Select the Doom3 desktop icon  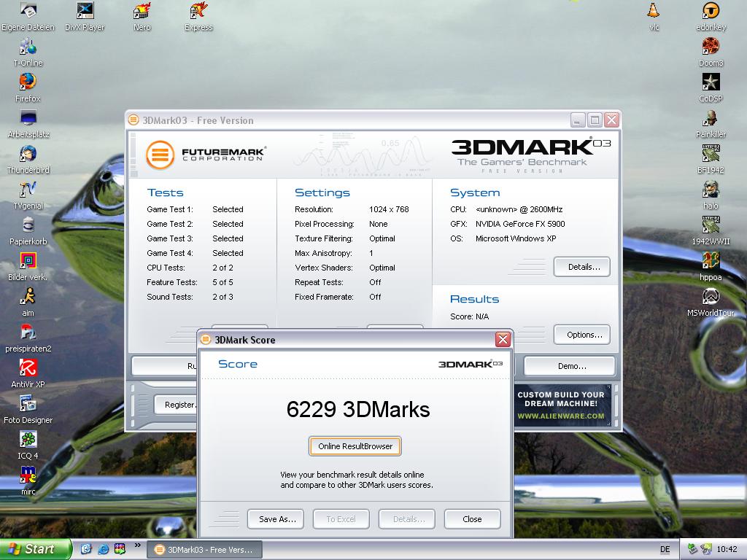(711, 52)
